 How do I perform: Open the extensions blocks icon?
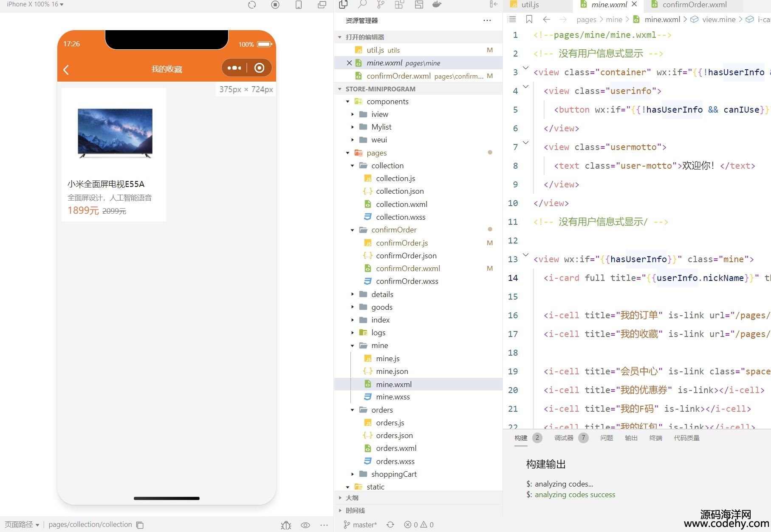coord(399,4)
